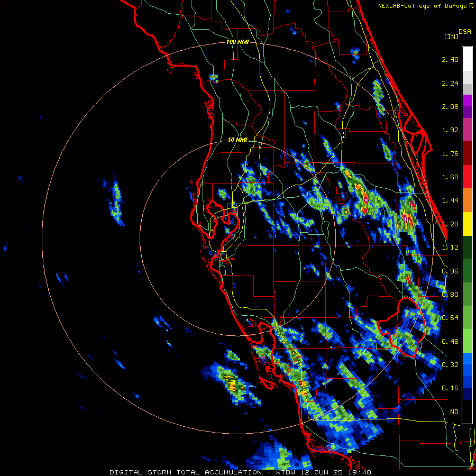Viewport: 476px width, 476px height.
Task: Click the 1.76 scale value
Action: click(450, 153)
